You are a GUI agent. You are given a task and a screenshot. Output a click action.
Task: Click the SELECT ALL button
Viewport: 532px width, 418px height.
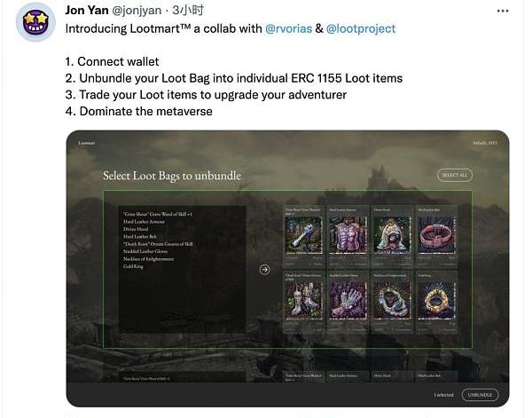pyautogui.click(x=455, y=175)
